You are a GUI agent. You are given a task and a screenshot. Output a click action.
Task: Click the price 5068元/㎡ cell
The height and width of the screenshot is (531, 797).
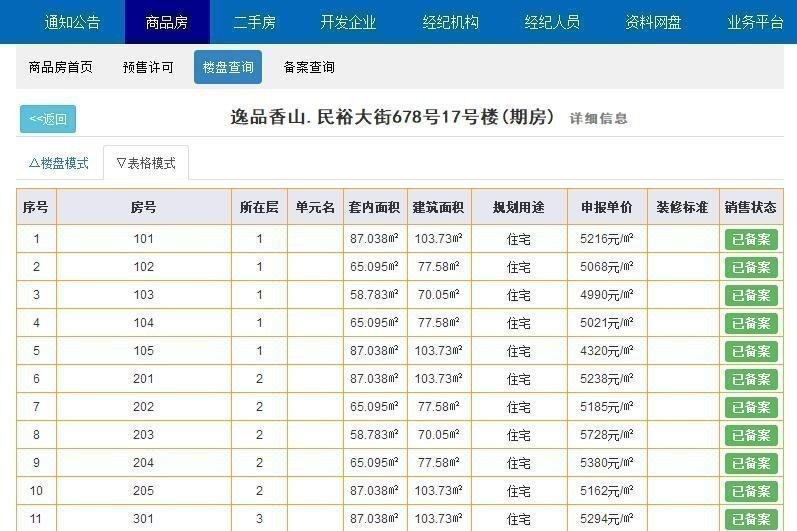click(607, 267)
